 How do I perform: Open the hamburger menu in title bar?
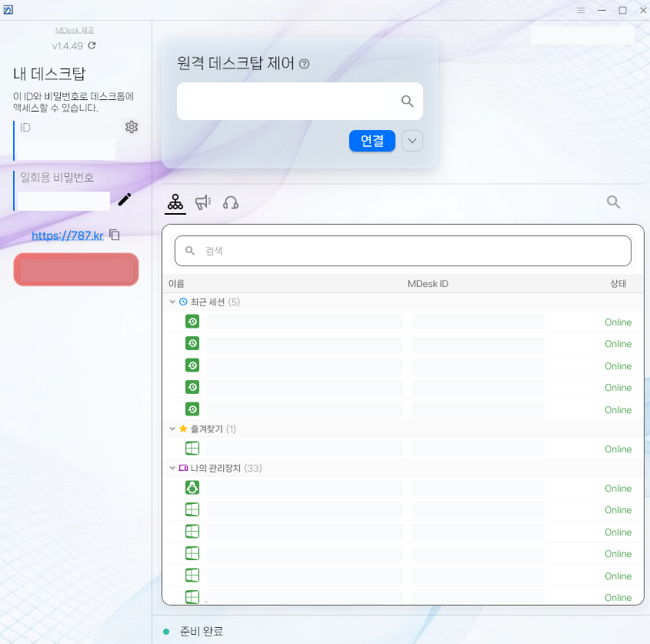pyautogui.click(x=581, y=10)
